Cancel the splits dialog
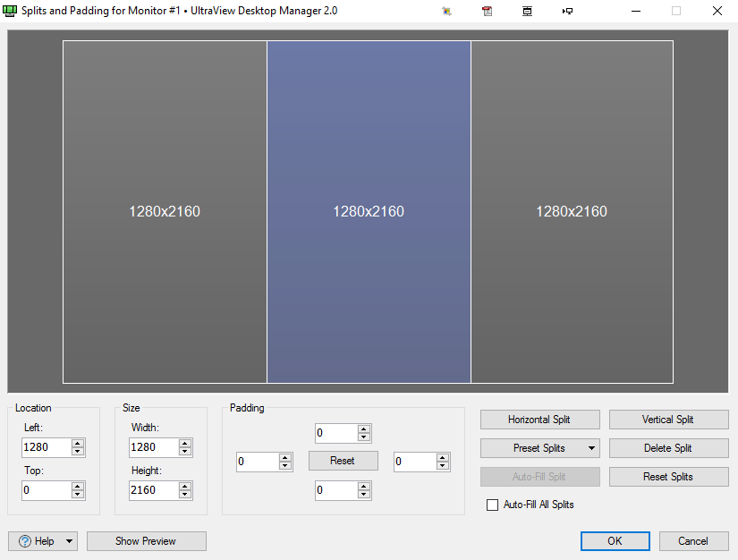738x560 pixels. pyautogui.click(x=694, y=541)
